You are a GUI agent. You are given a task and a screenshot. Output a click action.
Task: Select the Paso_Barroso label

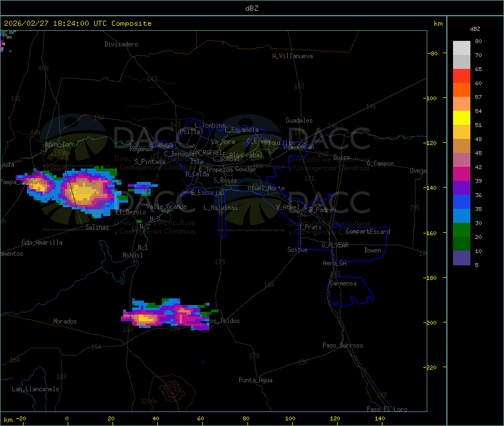(x=343, y=345)
